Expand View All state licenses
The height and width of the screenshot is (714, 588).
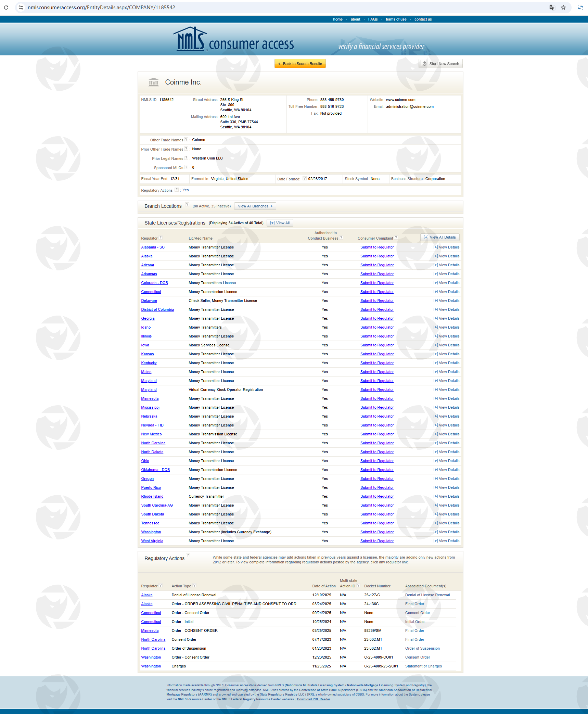(280, 223)
